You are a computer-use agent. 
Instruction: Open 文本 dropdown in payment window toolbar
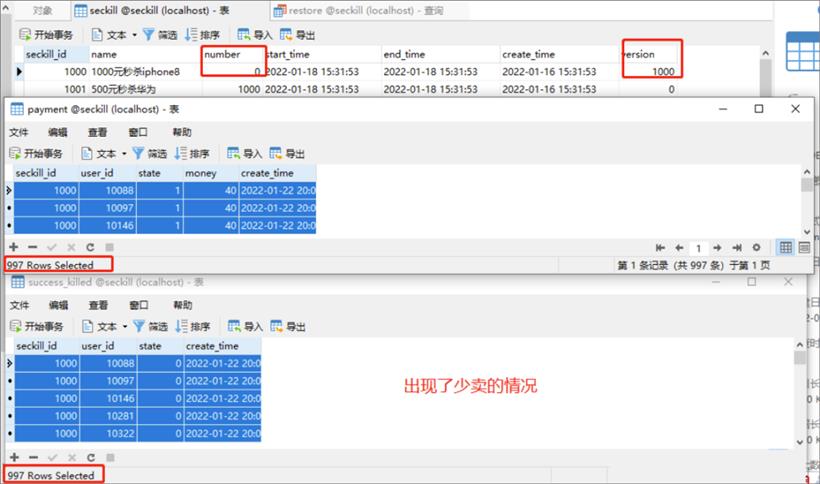tap(104, 154)
